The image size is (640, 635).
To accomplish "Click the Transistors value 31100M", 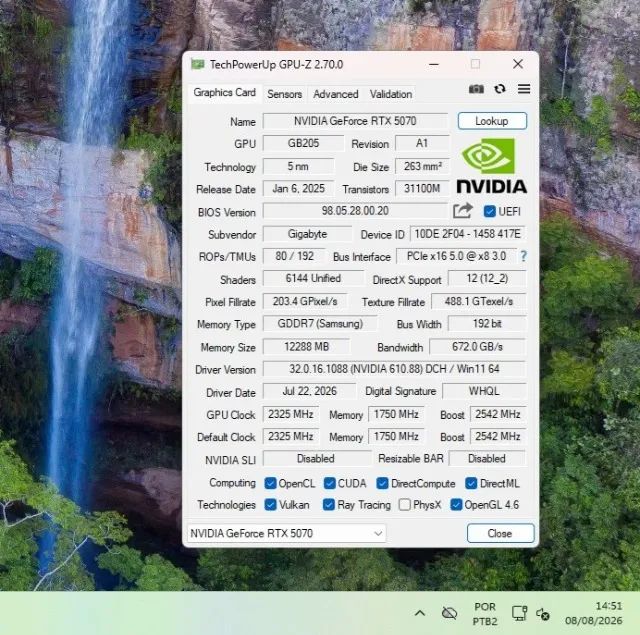I will click(x=422, y=189).
